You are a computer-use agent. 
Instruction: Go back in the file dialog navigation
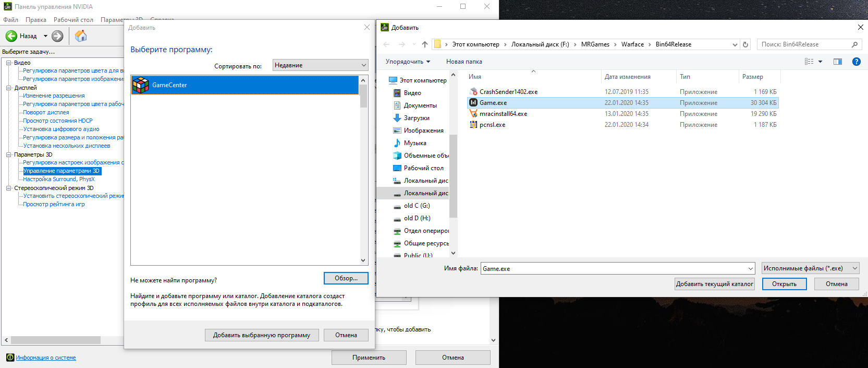[x=386, y=44]
